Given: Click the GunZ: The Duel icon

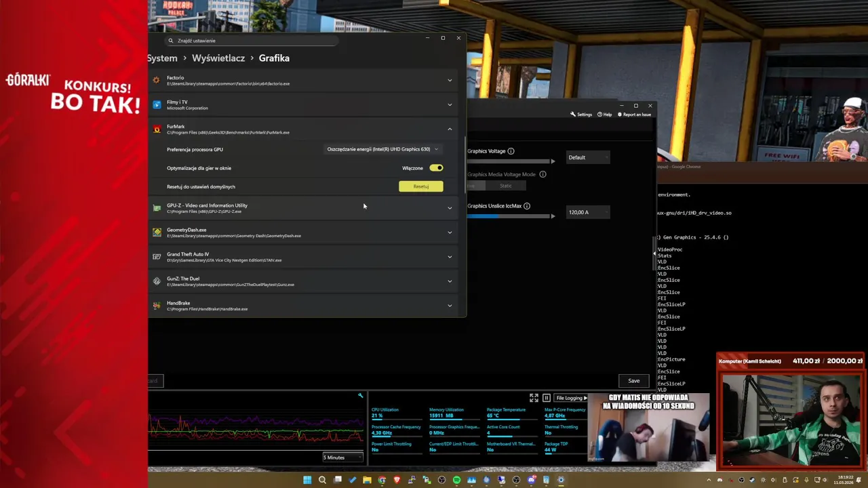Looking at the screenshot, I should coord(157,281).
